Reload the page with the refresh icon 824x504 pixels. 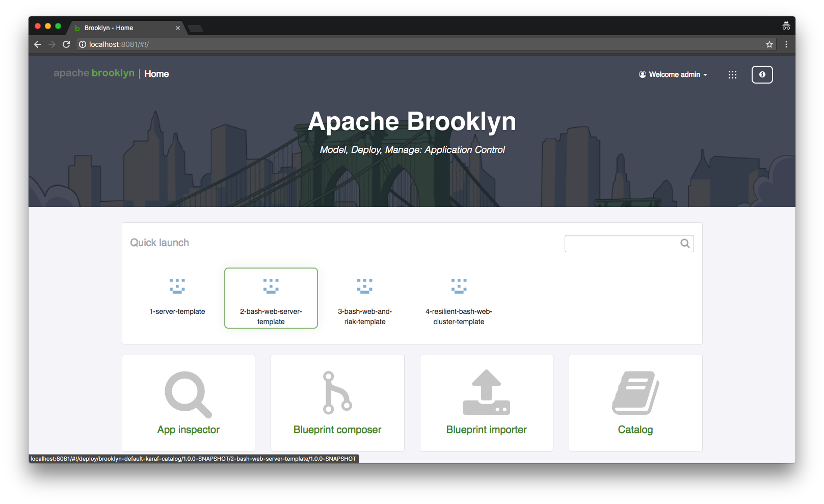tap(66, 44)
